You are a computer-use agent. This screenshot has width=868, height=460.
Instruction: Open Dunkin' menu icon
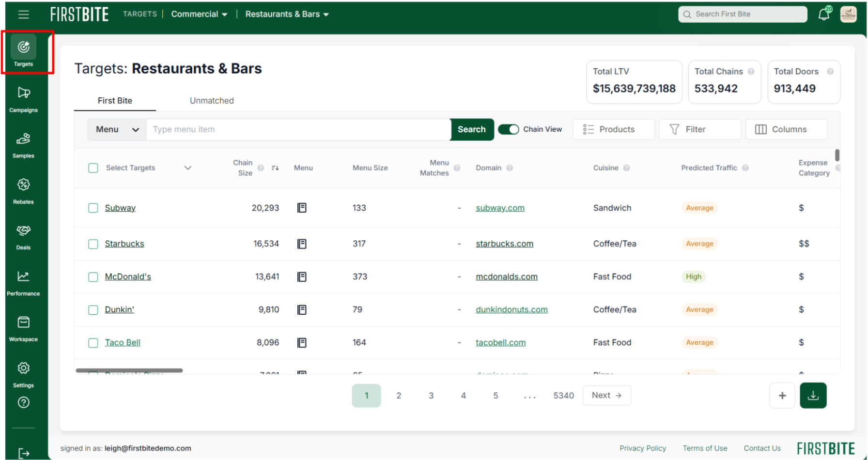pos(302,309)
